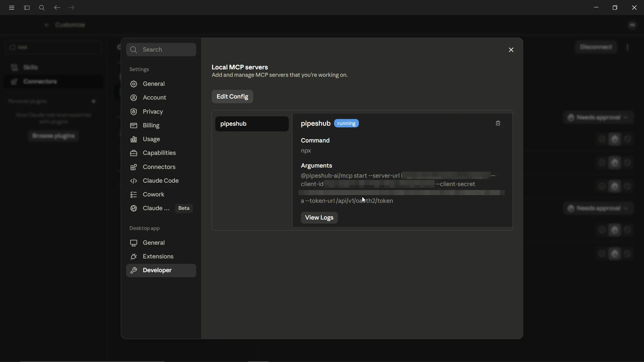This screenshot has width=644, height=362.
Task: Open Billing settings
Action: pos(161,125)
